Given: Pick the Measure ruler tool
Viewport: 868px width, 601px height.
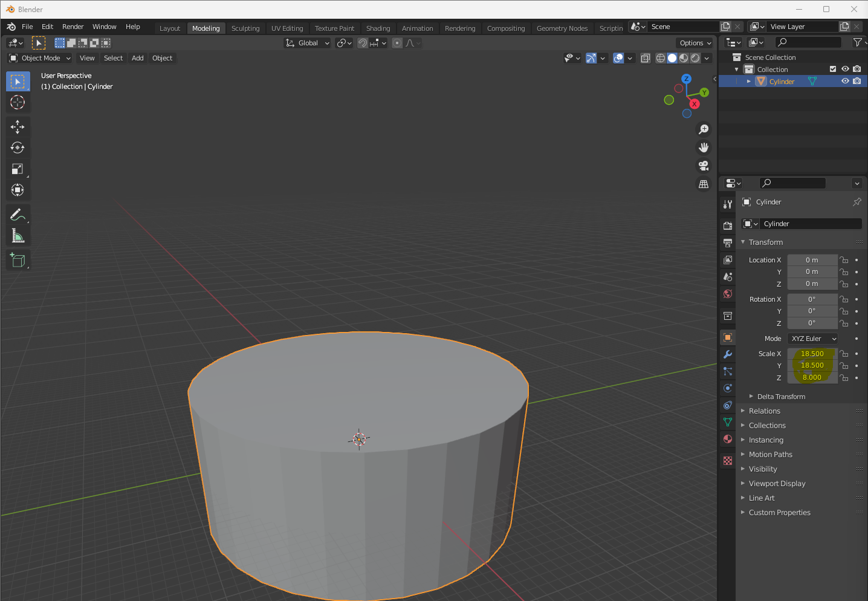Looking at the screenshot, I should tap(18, 236).
